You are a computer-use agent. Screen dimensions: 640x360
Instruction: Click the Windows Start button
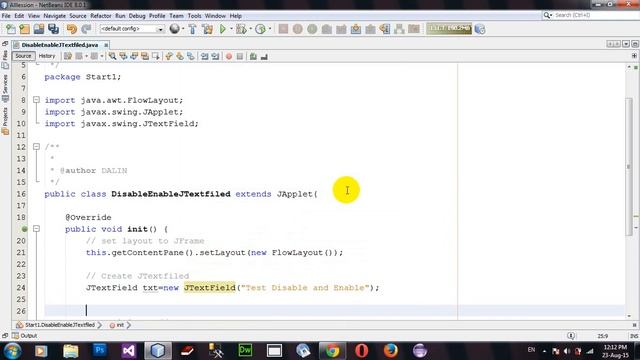(12, 351)
